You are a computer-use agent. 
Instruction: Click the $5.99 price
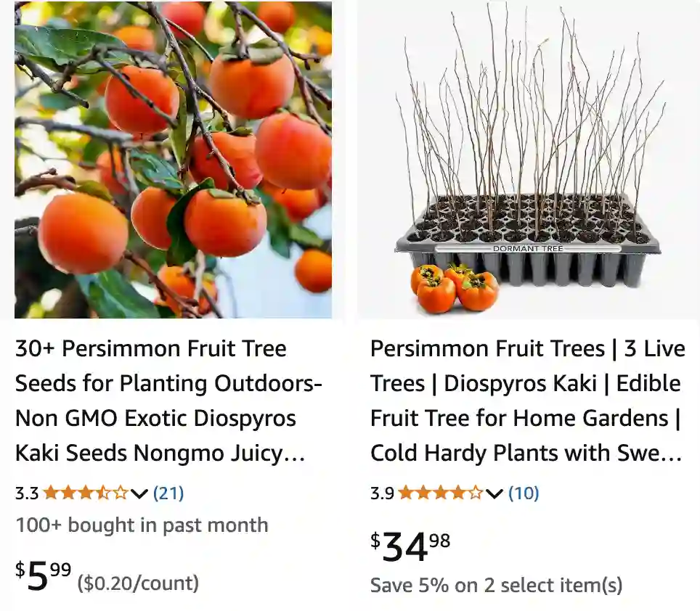pos(44,576)
